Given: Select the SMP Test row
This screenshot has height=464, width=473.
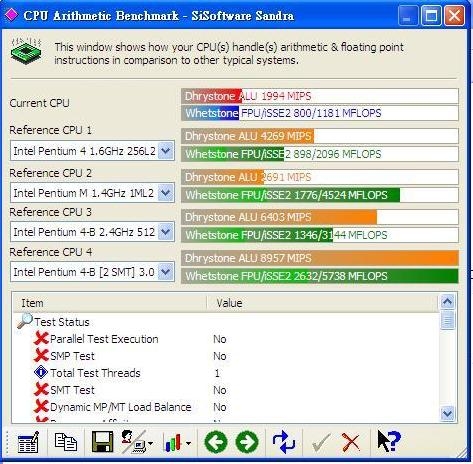Looking at the screenshot, I should point(226,356).
